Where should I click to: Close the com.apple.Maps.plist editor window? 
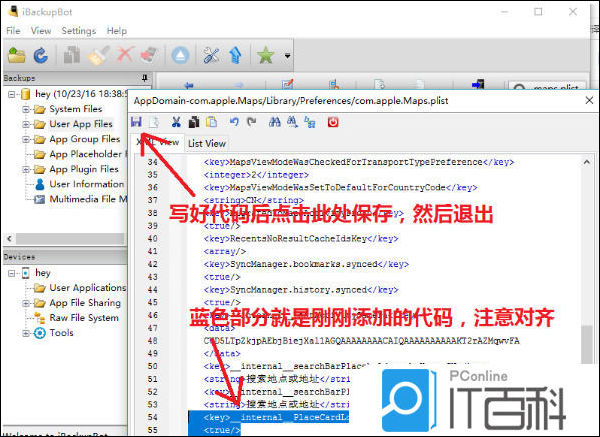pos(589,100)
